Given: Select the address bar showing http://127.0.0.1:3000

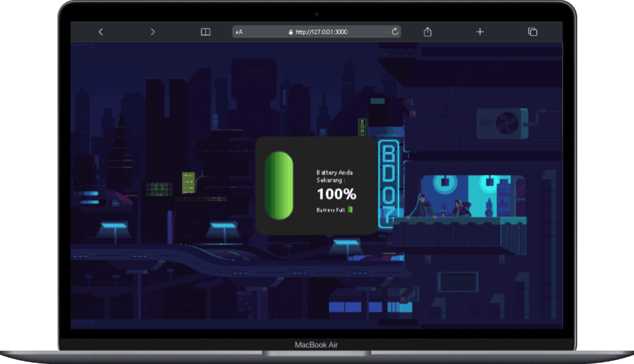Looking at the screenshot, I should pos(317,32).
